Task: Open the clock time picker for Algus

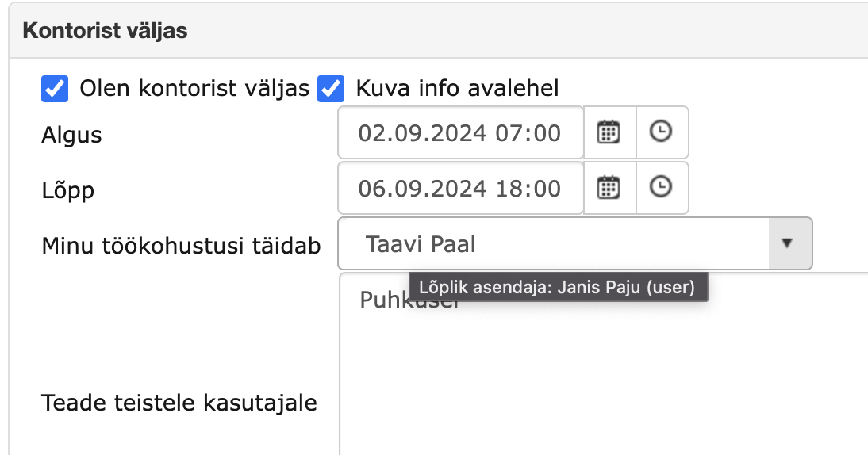Action: (x=662, y=132)
